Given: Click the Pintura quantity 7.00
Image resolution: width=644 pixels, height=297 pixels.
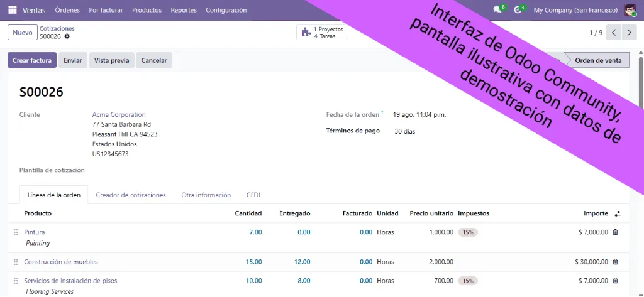Looking at the screenshot, I should click(255, 232).
